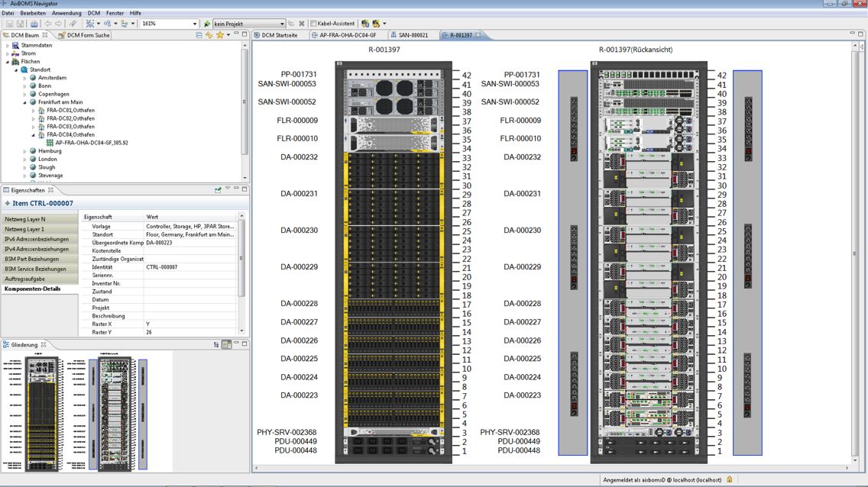The width and height of the screenshot is (868, 487).
Task: Click the save icon in the toolbar
Action: tap(9, 24)
